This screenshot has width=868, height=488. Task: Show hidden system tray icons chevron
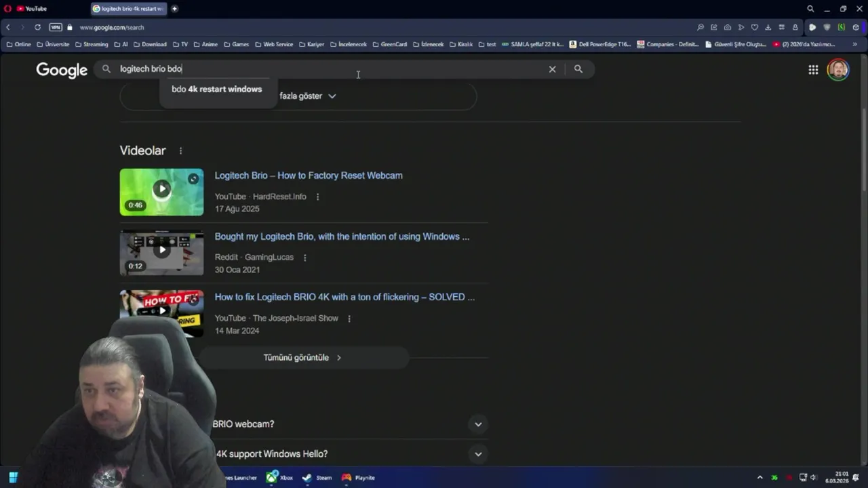point(759,478)
